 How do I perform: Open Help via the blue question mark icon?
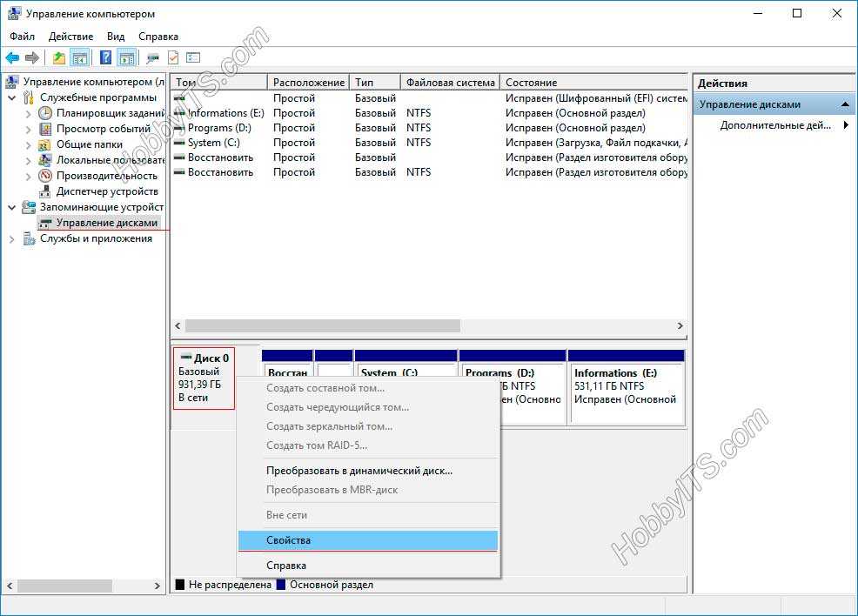tap(106, 58)
